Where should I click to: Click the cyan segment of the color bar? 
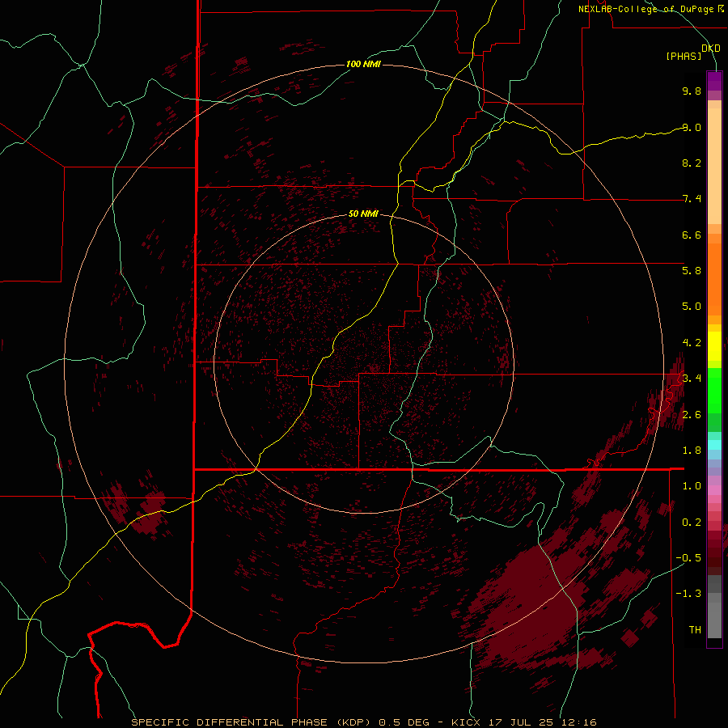point(714,445)
